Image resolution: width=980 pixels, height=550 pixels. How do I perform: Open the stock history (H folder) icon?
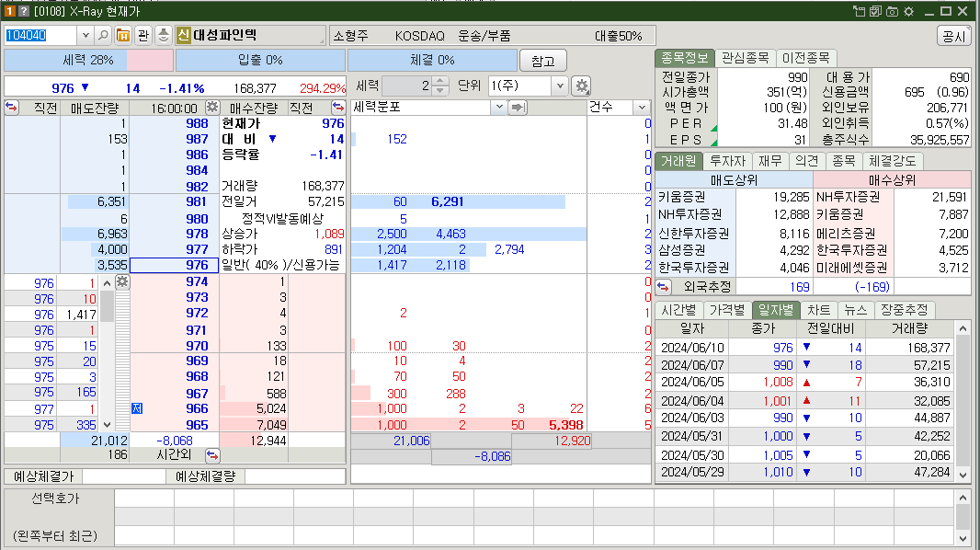coord(123,35)
